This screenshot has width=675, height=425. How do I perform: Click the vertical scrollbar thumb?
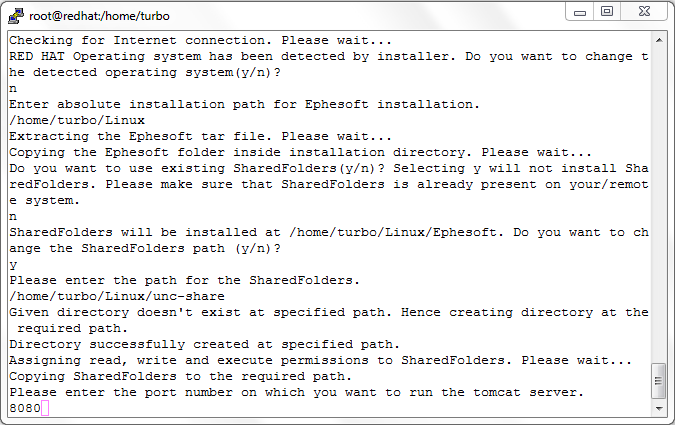click(659, 381)
